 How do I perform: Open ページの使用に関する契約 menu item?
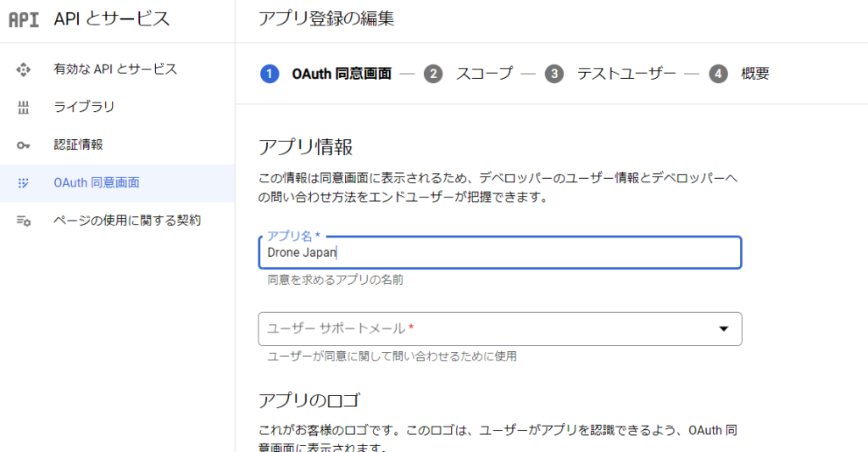tap(127, 220)
